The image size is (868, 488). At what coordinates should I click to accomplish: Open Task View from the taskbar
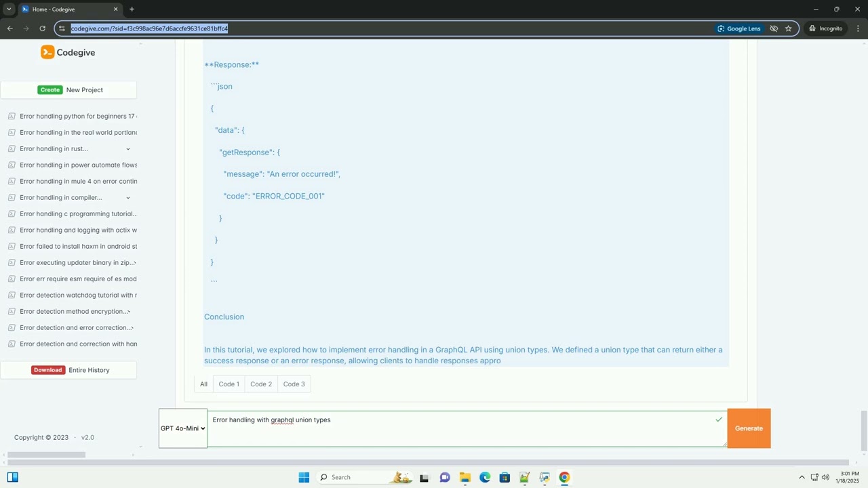click(424, 477)
